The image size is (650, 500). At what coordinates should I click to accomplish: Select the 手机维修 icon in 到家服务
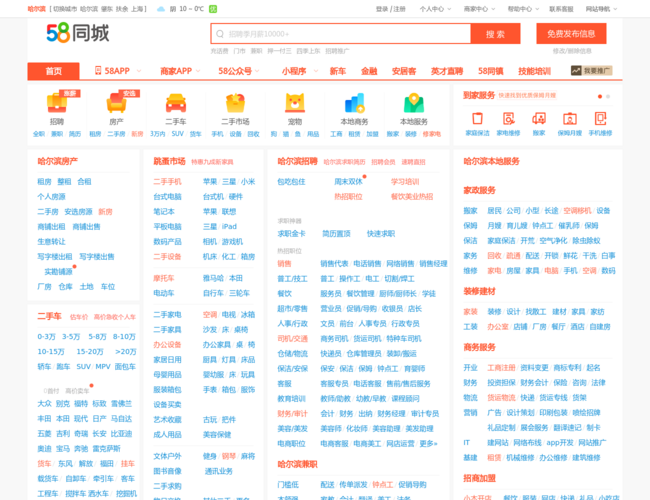click(x=600, y=119)
